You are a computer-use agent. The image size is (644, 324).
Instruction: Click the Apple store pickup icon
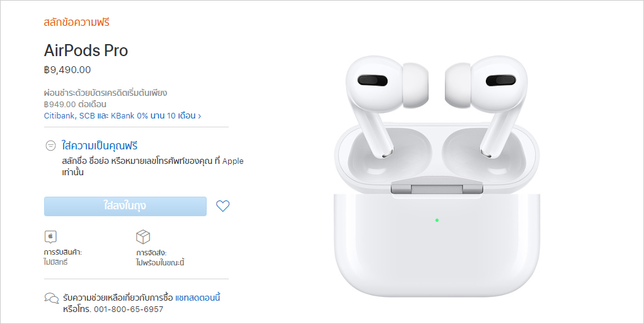tap(50, 236)
